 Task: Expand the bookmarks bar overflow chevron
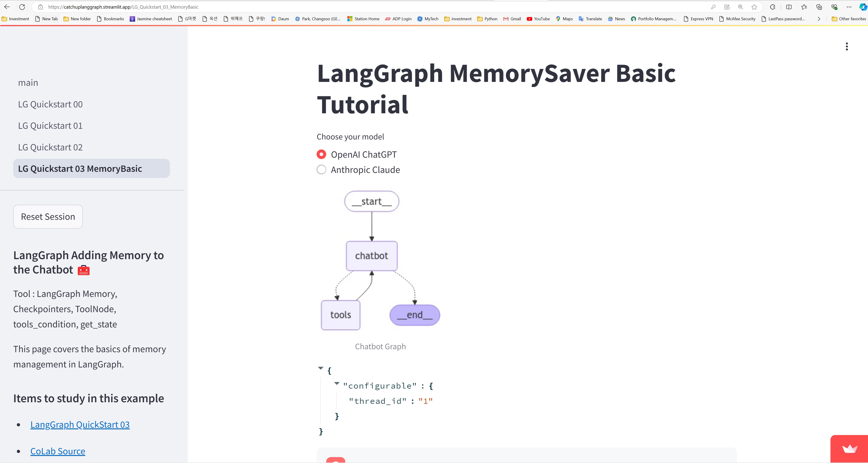click(819, 19)
